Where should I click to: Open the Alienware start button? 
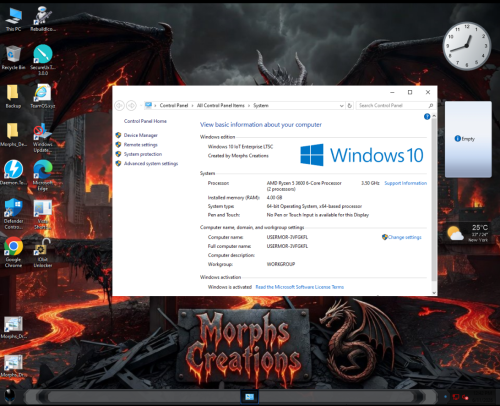(x=10, y=396)
